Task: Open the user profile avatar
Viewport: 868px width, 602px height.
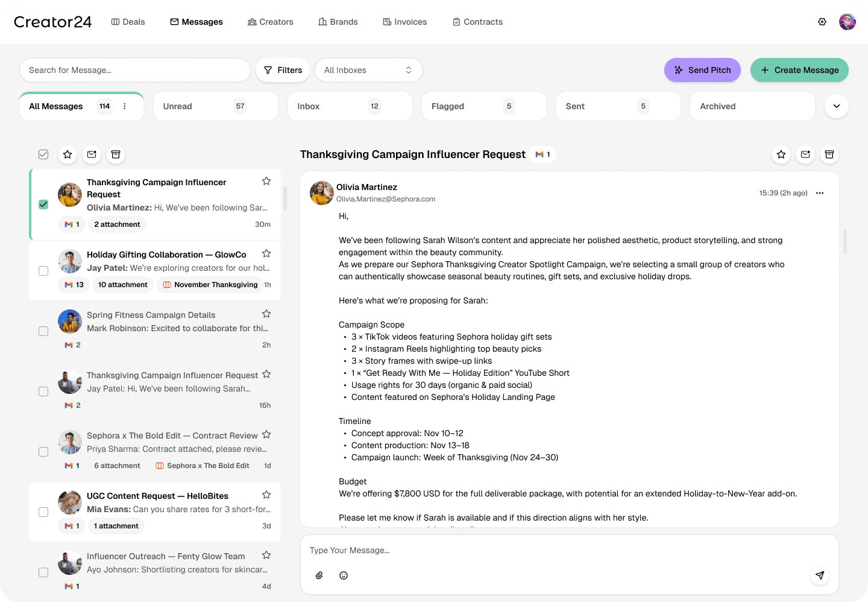Action: tap(848, 22)
